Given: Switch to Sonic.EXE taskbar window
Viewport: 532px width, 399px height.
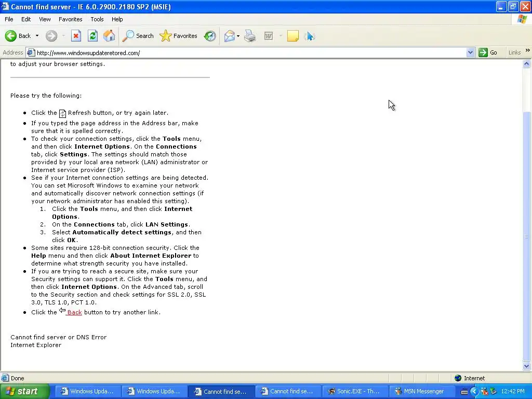Looking at the screenshot, I should [354, 392].
